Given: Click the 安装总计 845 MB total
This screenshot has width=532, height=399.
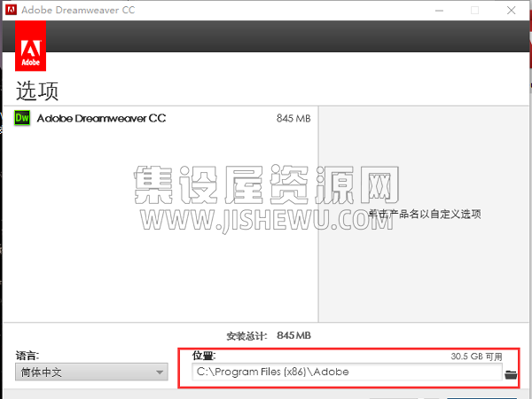Looking at the screenshot, I should click(269, 335).
